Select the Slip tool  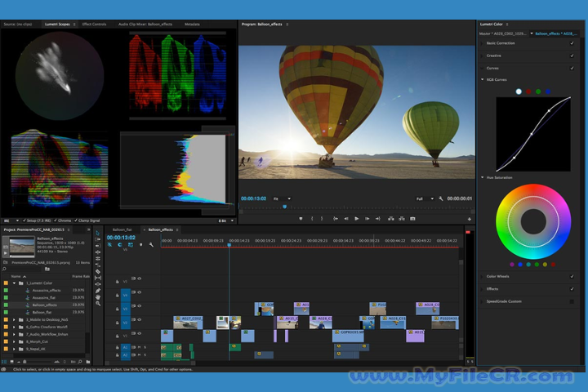coord(98,278)
